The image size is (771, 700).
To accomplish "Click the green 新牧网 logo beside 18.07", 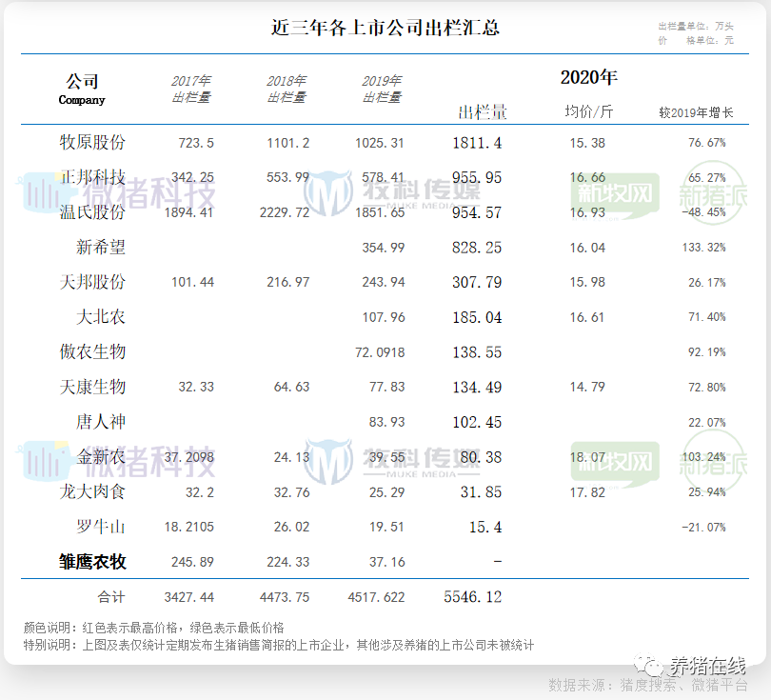I will [x=614, y=463].
